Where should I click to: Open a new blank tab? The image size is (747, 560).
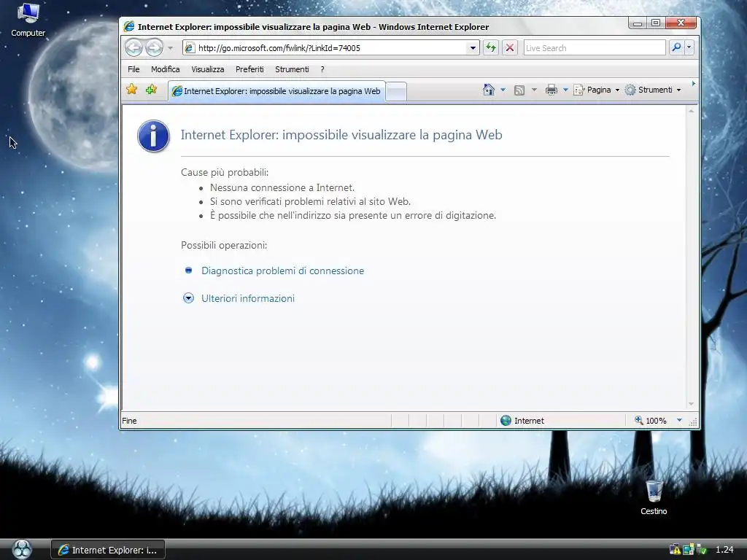pos(396,91)
